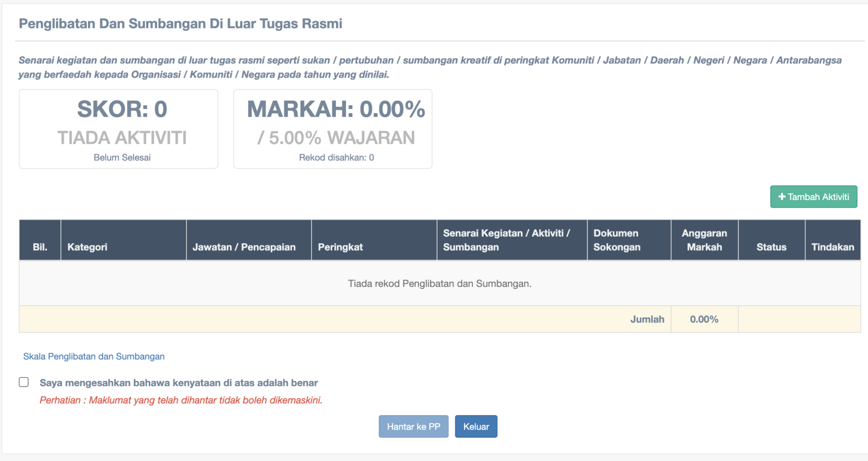
Task: Click the Peringkat column header
Action: (x=340, y=247)
